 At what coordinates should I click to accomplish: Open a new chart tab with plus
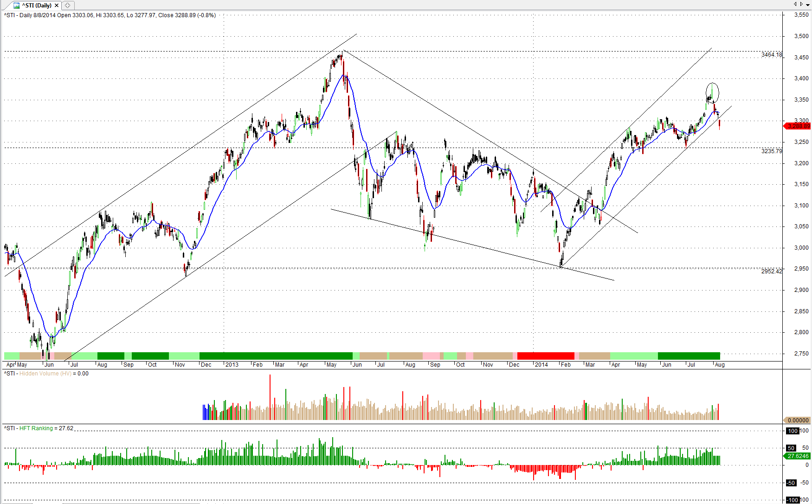pos(67,6)
